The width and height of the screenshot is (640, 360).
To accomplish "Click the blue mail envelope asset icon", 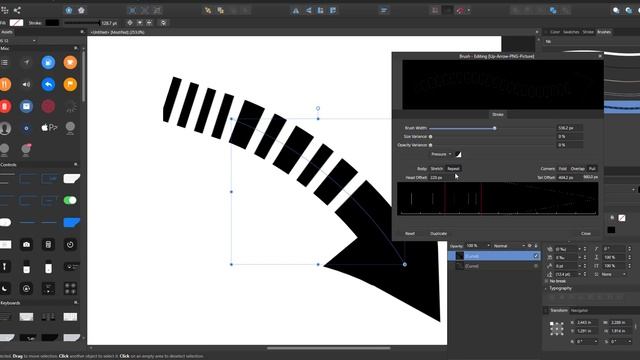I will [26, 106].
